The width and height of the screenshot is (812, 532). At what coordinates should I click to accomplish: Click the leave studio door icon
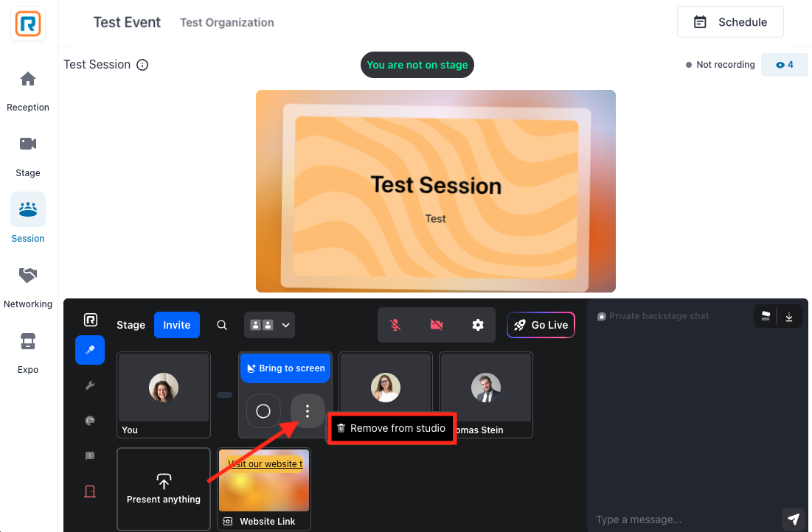[x=90, y=491]
